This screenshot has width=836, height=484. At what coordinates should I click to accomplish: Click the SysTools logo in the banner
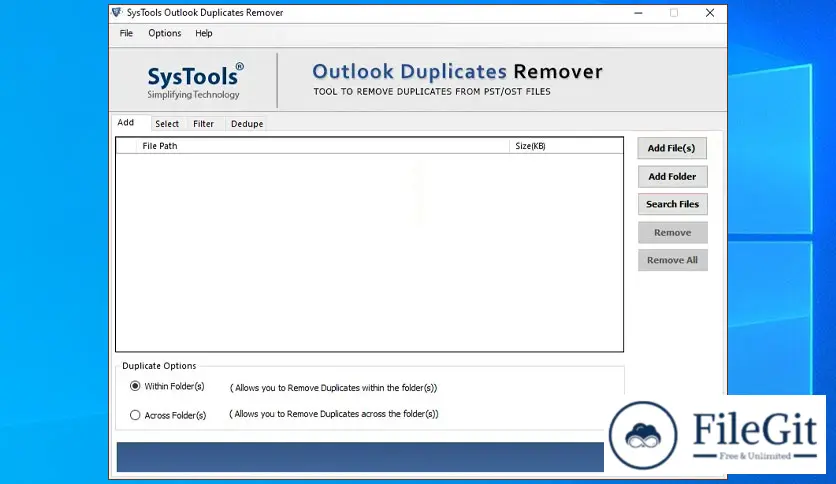pos(195,81)
